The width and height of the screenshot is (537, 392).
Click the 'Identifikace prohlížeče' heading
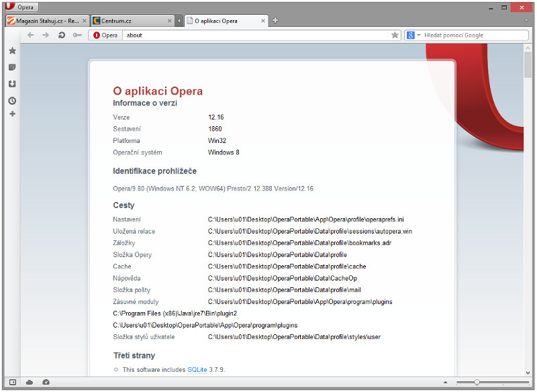[x=155, y=171]
